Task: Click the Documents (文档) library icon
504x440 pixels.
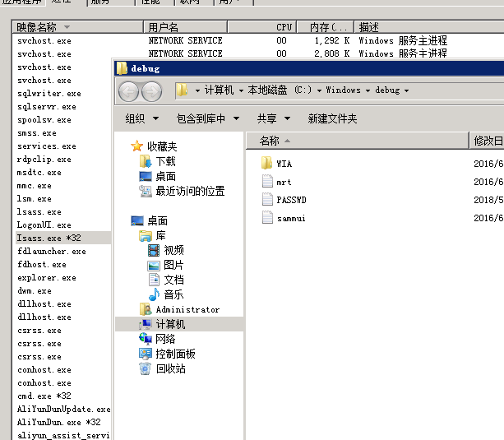Action: click(154, 280)
